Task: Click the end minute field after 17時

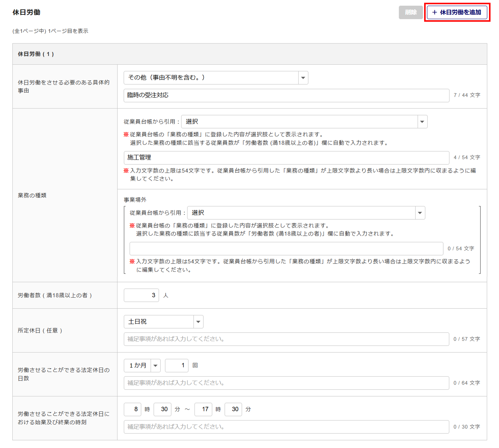Action: 233,409
